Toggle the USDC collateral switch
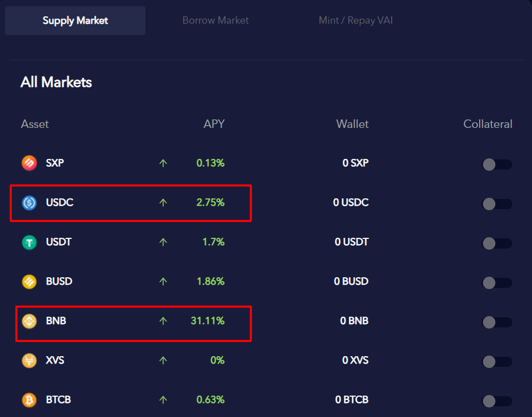The height and width of the screenshot is (417, 532). click(x=496, y=203)
